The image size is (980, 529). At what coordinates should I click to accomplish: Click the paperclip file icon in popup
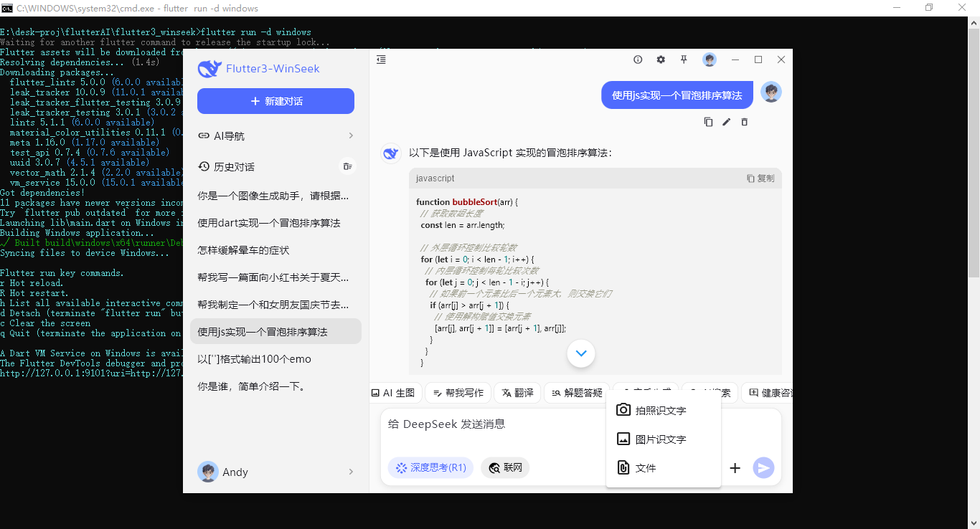click(x=623, y=468)
